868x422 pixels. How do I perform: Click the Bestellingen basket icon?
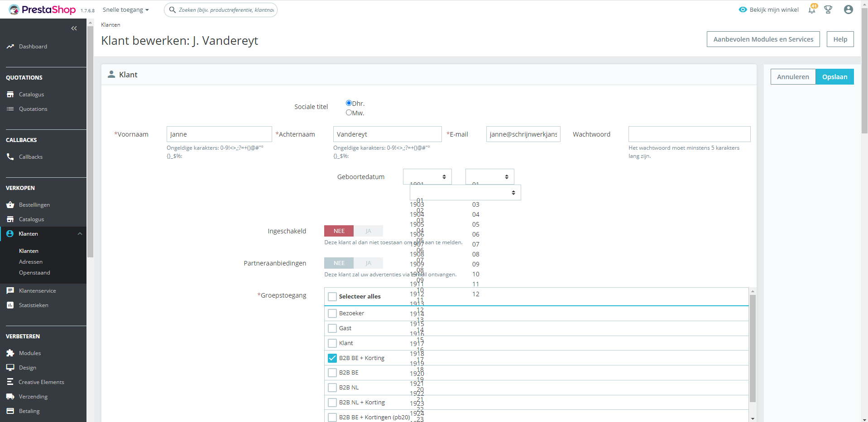pos(10,204)
